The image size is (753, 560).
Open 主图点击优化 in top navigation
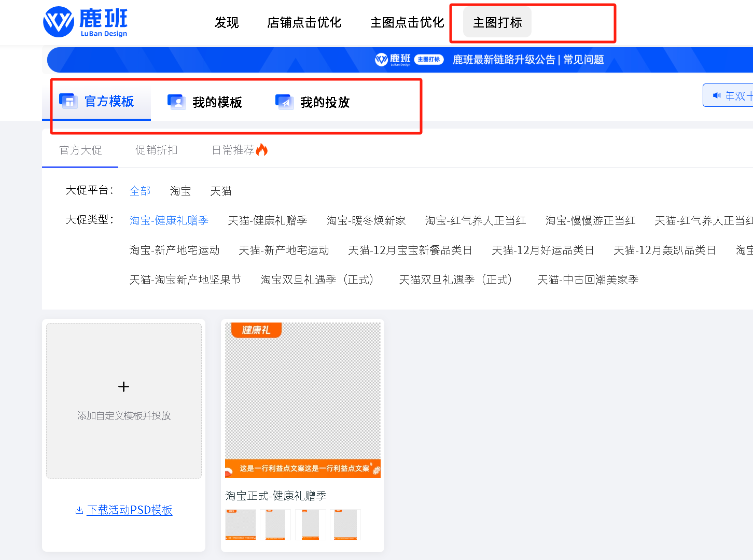(x=407, y=22)
